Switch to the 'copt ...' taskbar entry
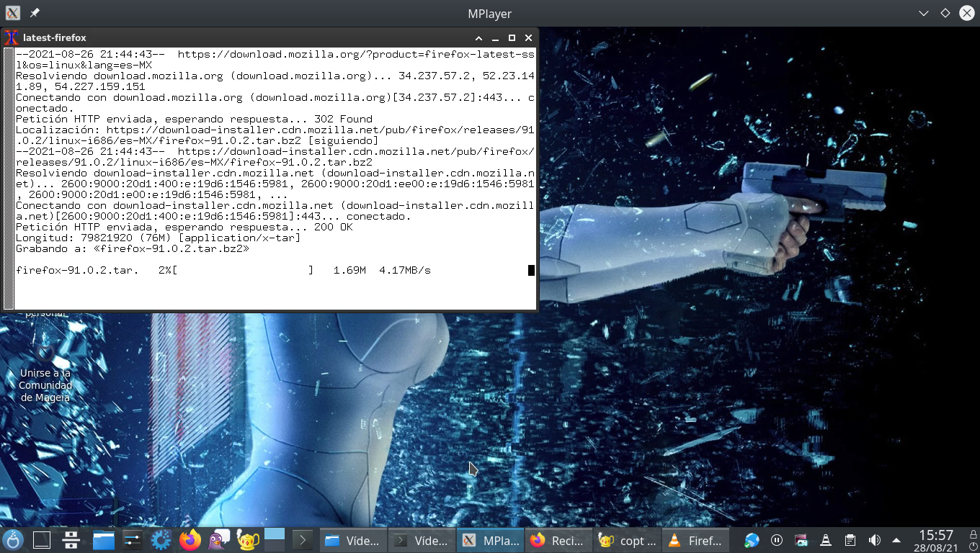 (x=628, y=541)
